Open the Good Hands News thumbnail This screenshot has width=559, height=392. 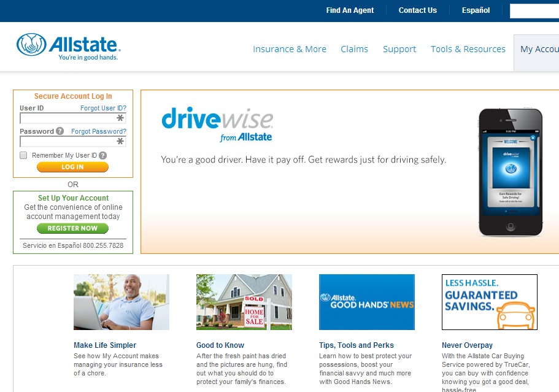pos(367,302)
